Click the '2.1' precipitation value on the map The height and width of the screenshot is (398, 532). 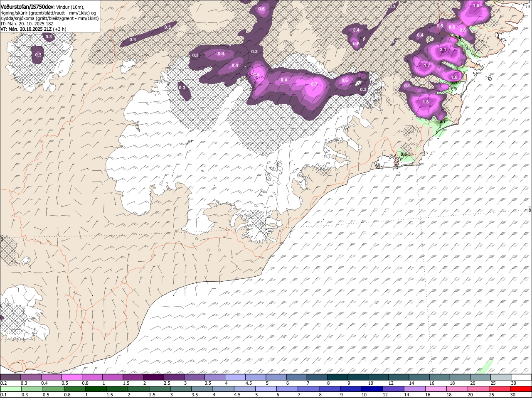tap(443, 50)
